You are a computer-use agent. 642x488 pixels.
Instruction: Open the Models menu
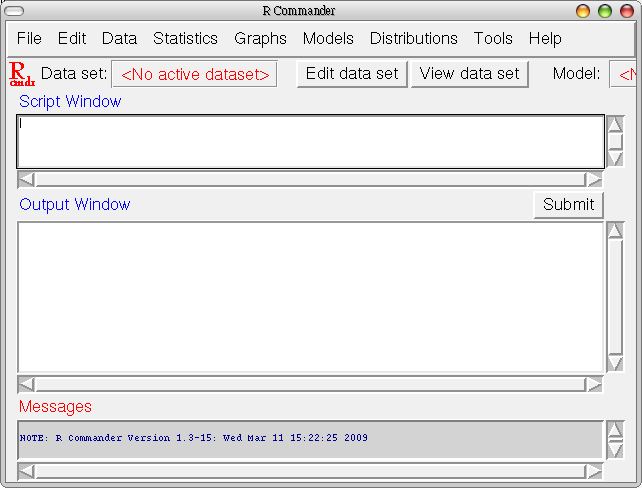328,39
